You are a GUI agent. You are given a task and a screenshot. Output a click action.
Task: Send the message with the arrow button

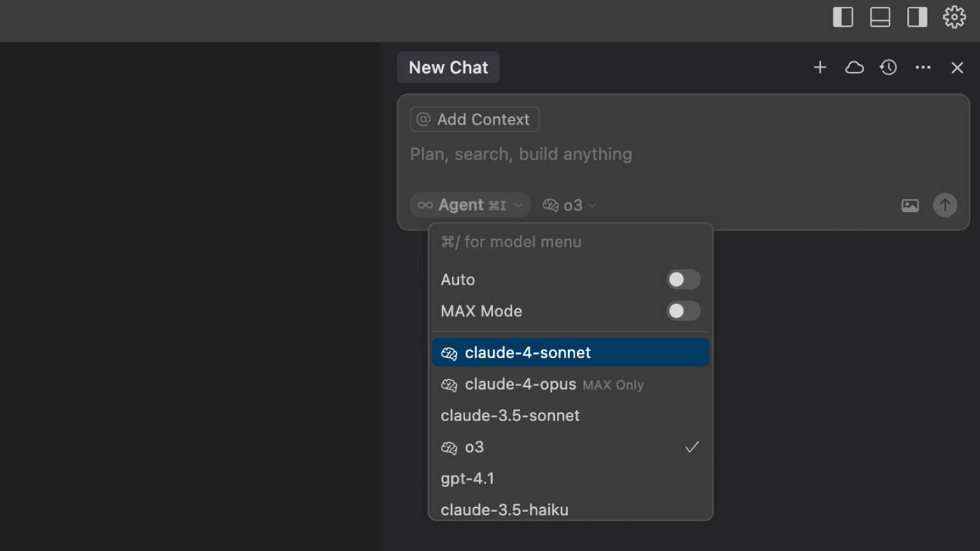point(945,205)
